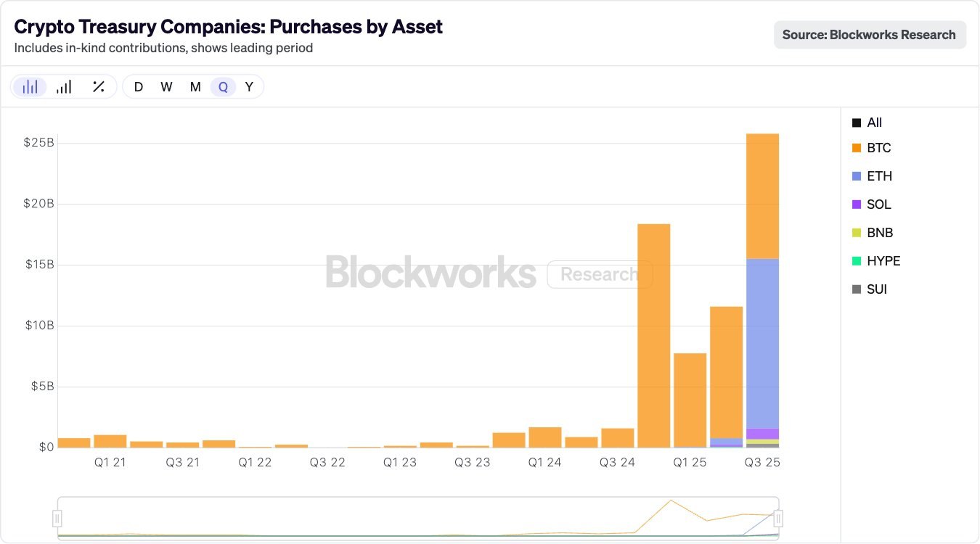Switch to Daily view by clicking D
980x544 pixels.
138,86
